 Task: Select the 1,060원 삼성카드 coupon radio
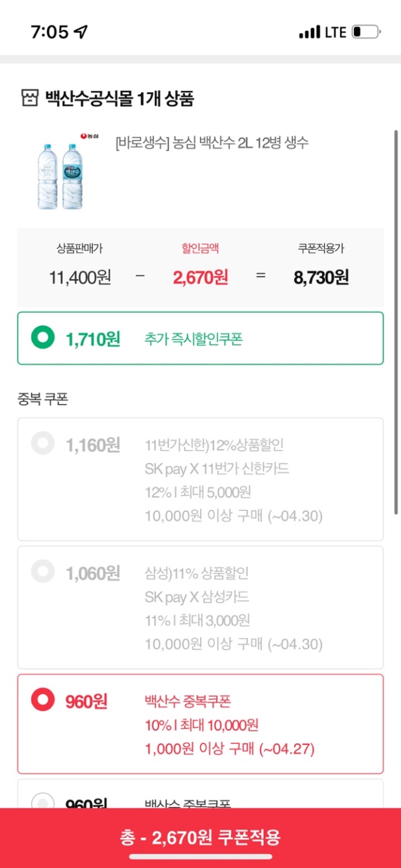(43, 573)
